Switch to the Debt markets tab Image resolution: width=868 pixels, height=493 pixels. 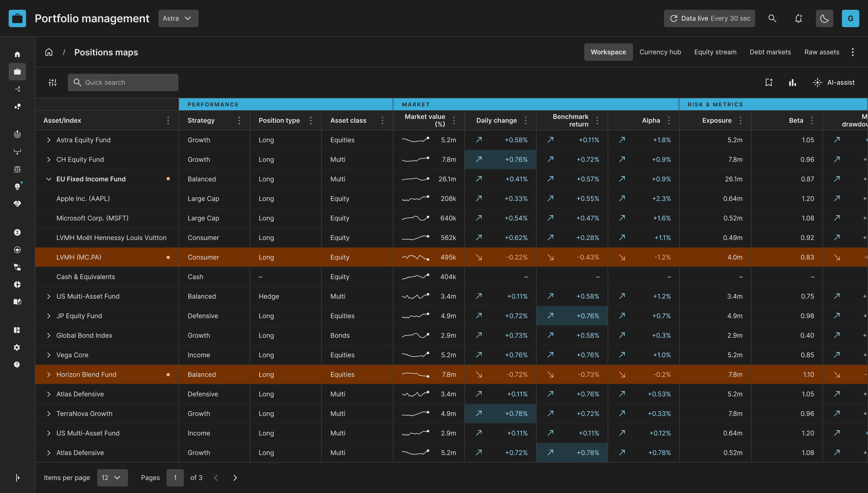770,52
